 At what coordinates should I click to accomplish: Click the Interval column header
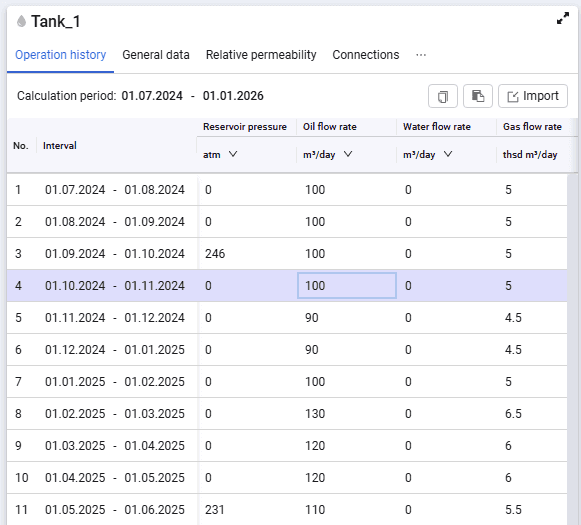pyautogui.click(x=60, y=146)
